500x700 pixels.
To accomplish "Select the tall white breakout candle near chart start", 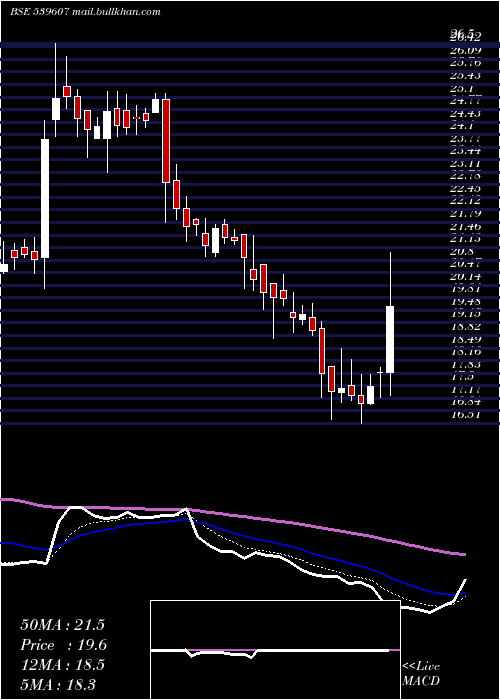I will tap(45, 198).
